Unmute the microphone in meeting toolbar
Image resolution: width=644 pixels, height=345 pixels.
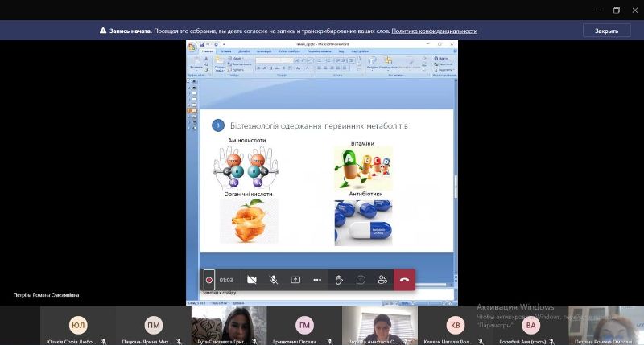click(274, 280)
